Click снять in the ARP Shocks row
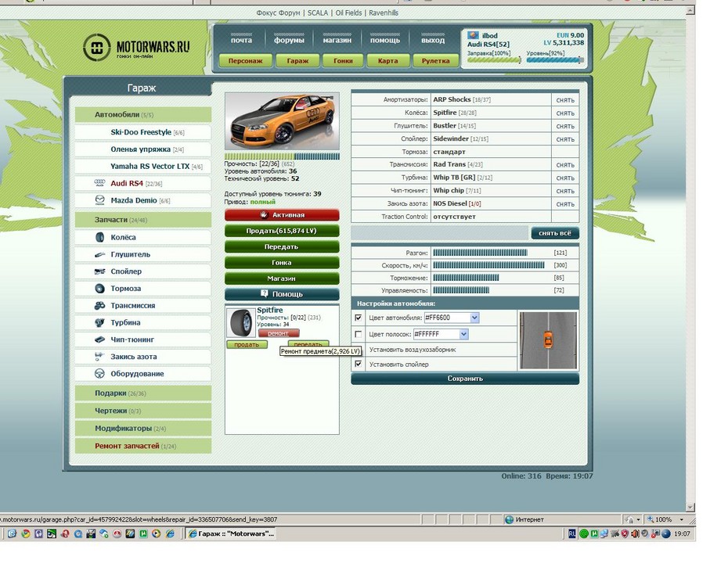728x582 pixels. point(565,100)
